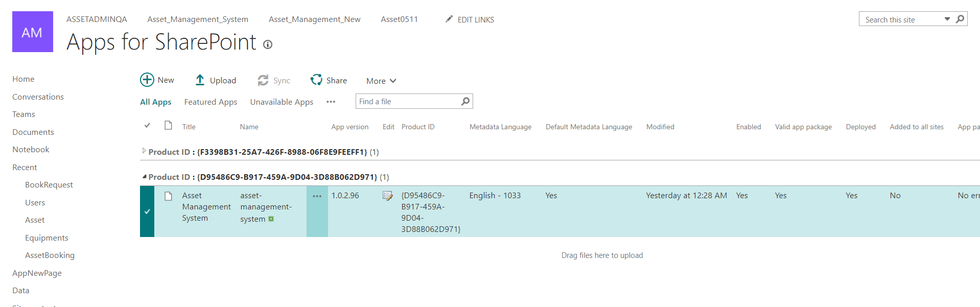This screenshot has height=307, width=980.
Task: Switch to Unavailable Apps view
Action: (282, 102)
